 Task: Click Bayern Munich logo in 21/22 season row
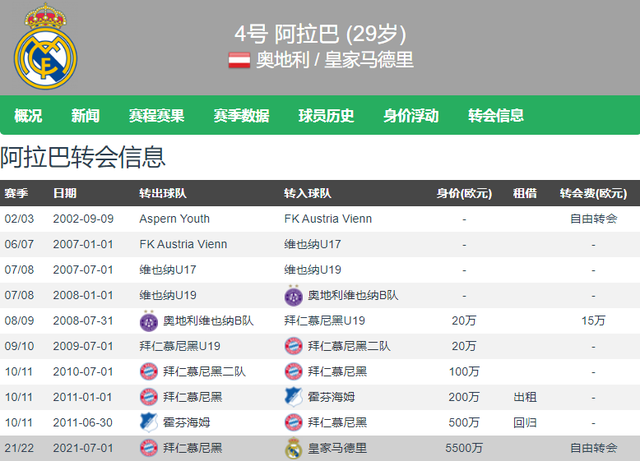[149, 448]
